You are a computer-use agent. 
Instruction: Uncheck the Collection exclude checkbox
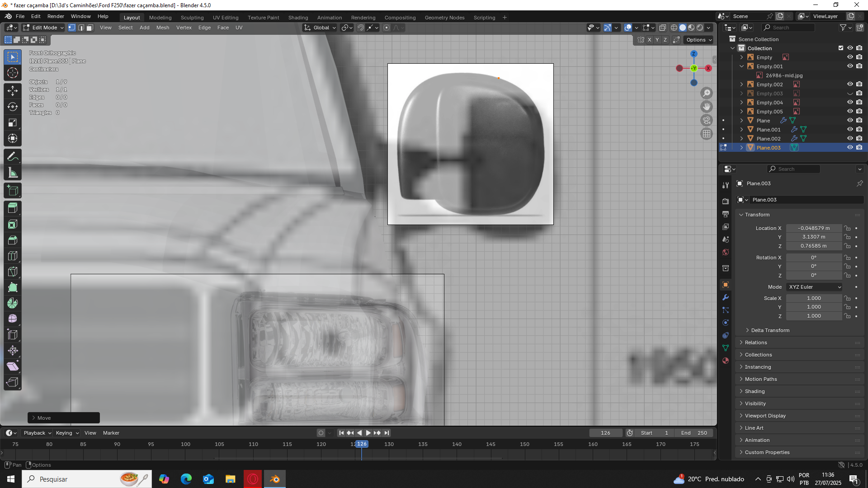pos(841,48)
